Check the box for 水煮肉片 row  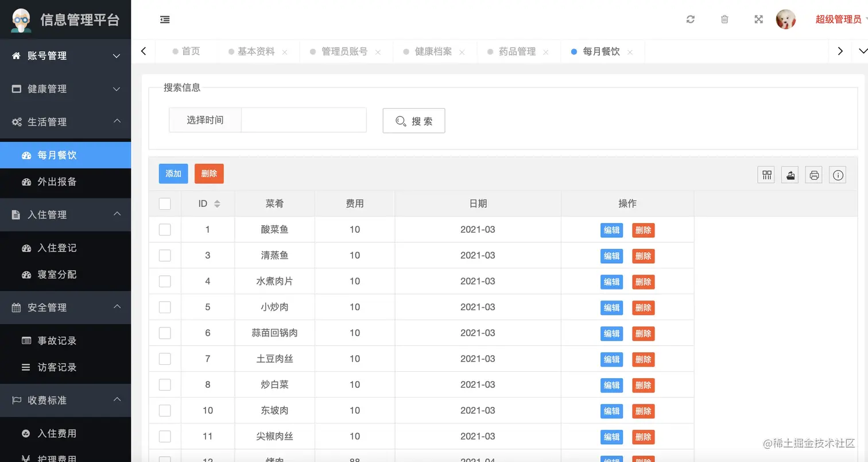click(165, 282)
